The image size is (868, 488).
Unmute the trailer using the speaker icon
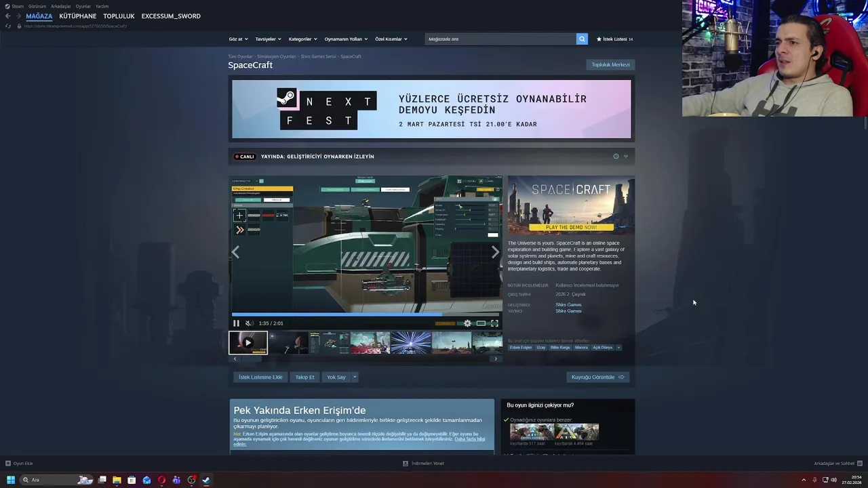248,323
